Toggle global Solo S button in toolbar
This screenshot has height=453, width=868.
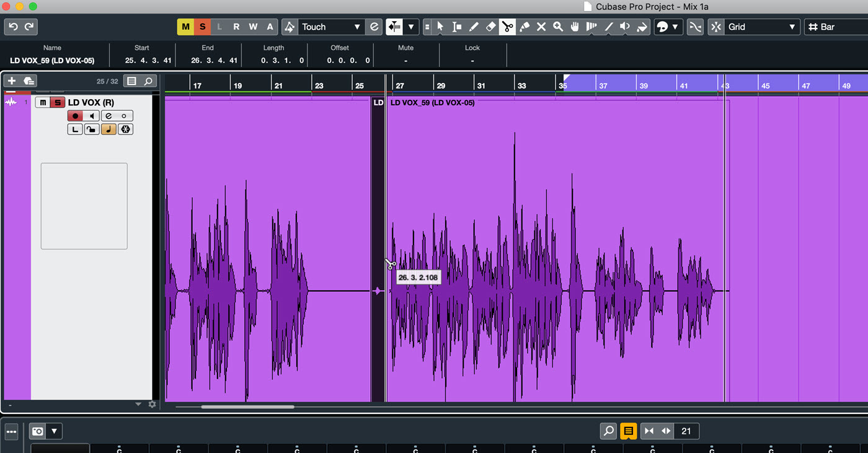point(202,27)
